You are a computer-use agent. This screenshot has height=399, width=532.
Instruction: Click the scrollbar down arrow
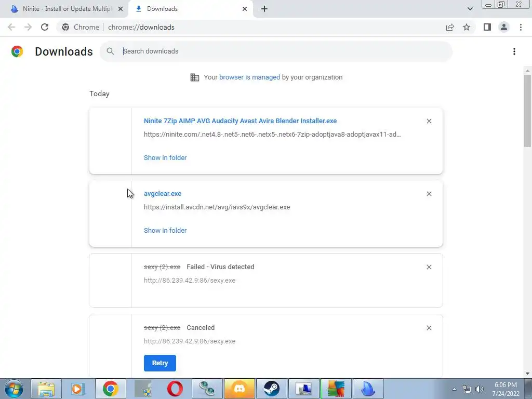point(527,374)
